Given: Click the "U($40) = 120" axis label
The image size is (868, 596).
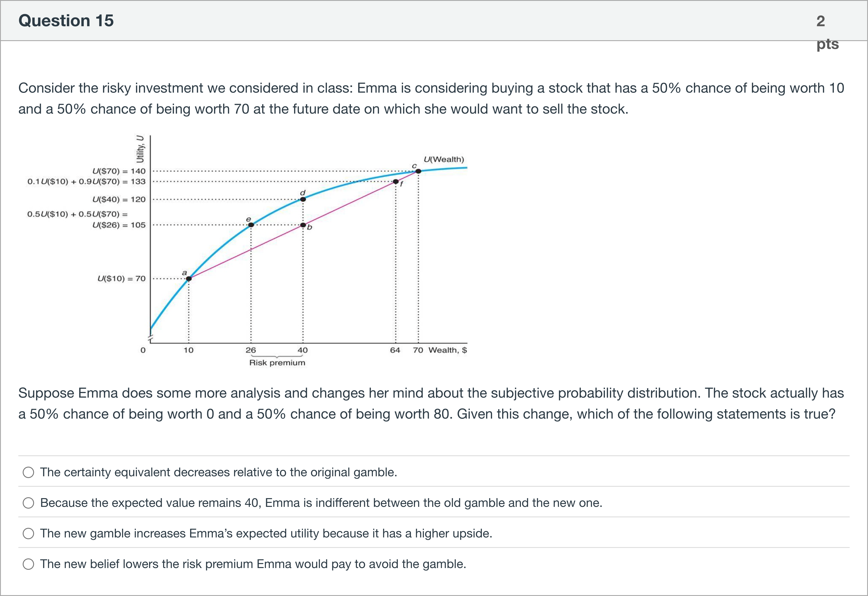Looking at the screenshot, I should coord(119,199).
